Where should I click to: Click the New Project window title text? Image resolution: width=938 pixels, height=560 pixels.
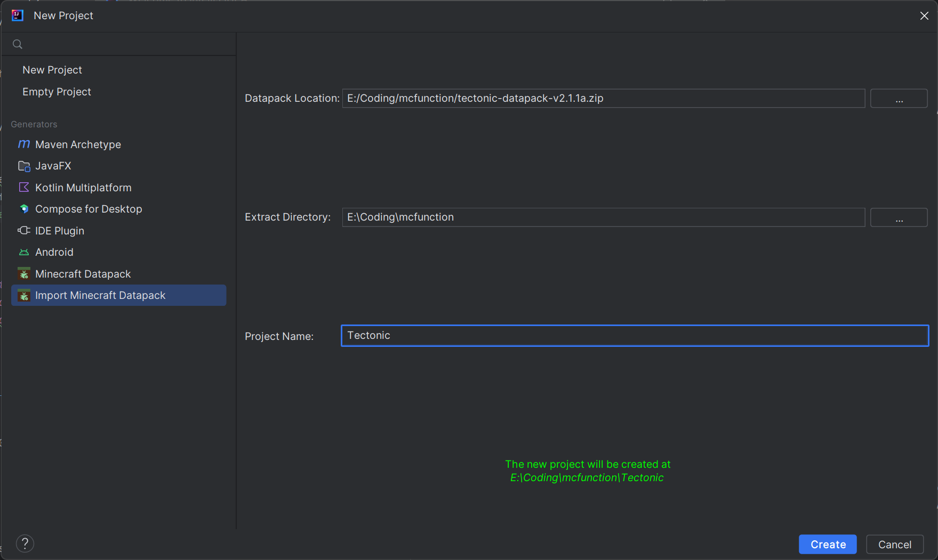[x=63, y=16]
